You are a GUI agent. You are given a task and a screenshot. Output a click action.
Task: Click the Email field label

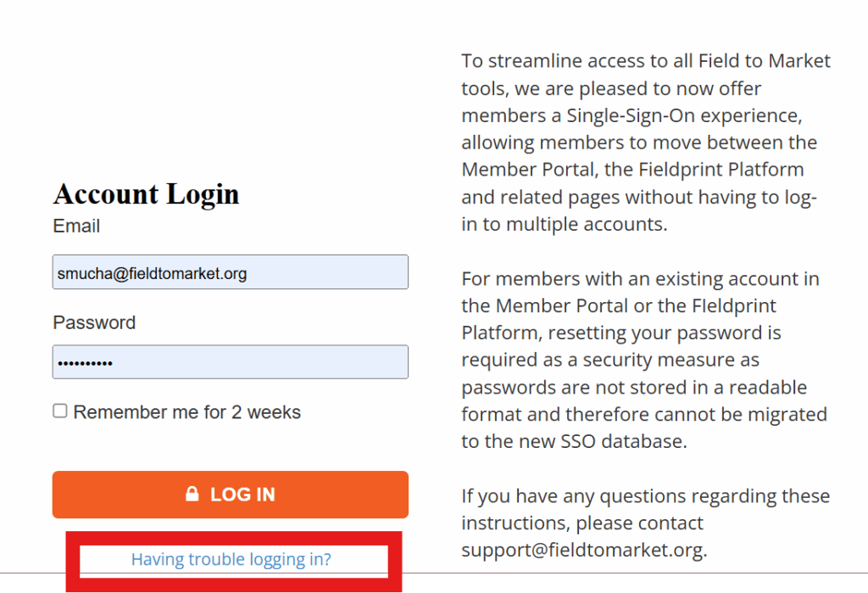coord(76,227)
